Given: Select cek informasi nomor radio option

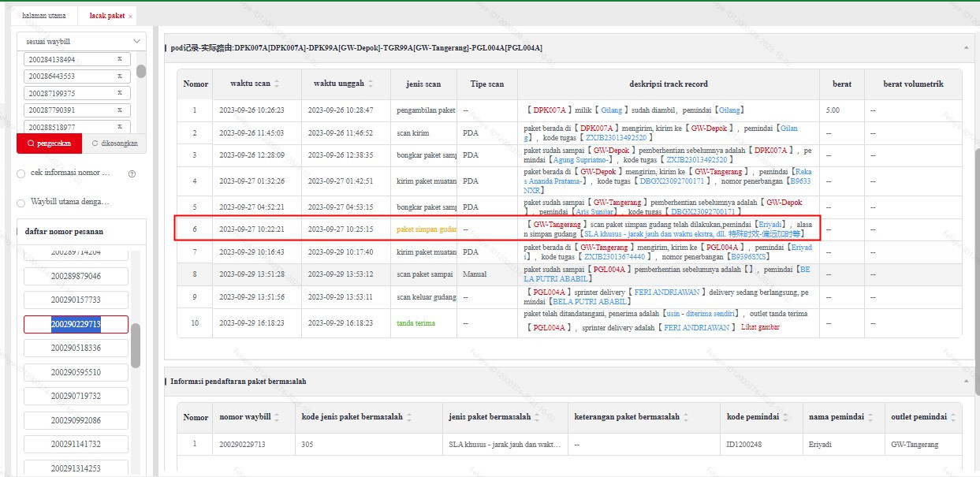Looking at the screenshot, I should pos(21,173).
